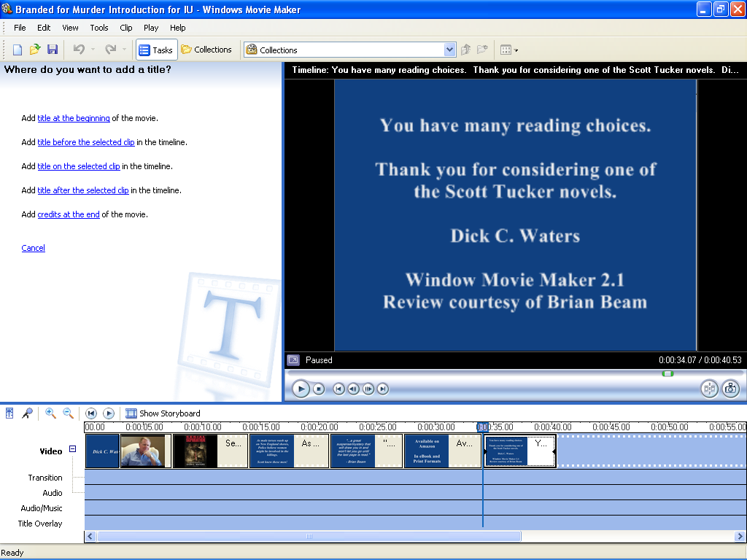Screen dimensions: 747x560
Task: Click the Rewind Timeline button
Action: 91,413
